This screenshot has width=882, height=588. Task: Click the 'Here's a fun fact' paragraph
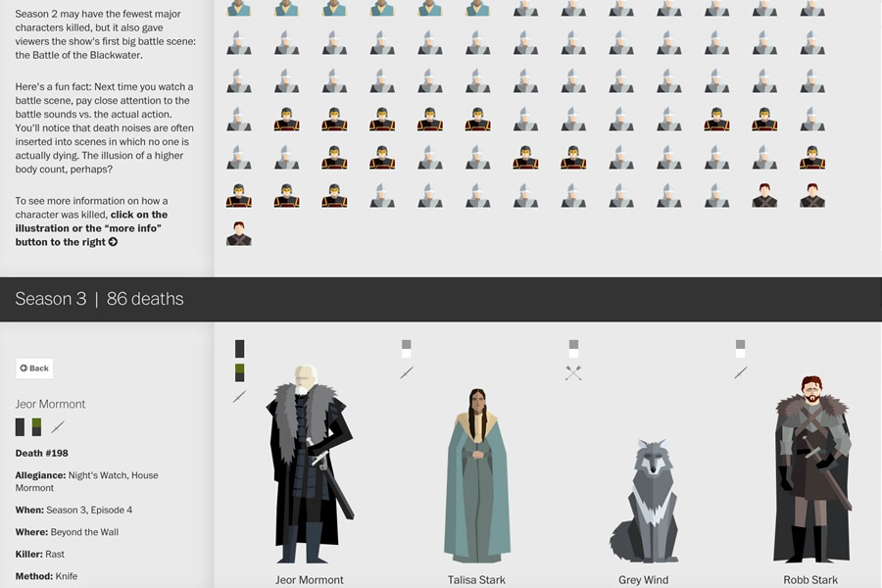pyautogui.click(x=105, y=127)
